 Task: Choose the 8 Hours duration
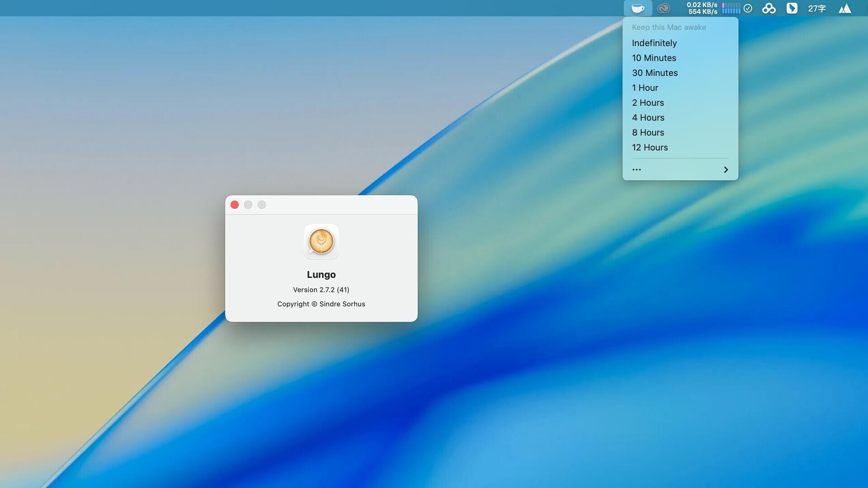point(648,132)
